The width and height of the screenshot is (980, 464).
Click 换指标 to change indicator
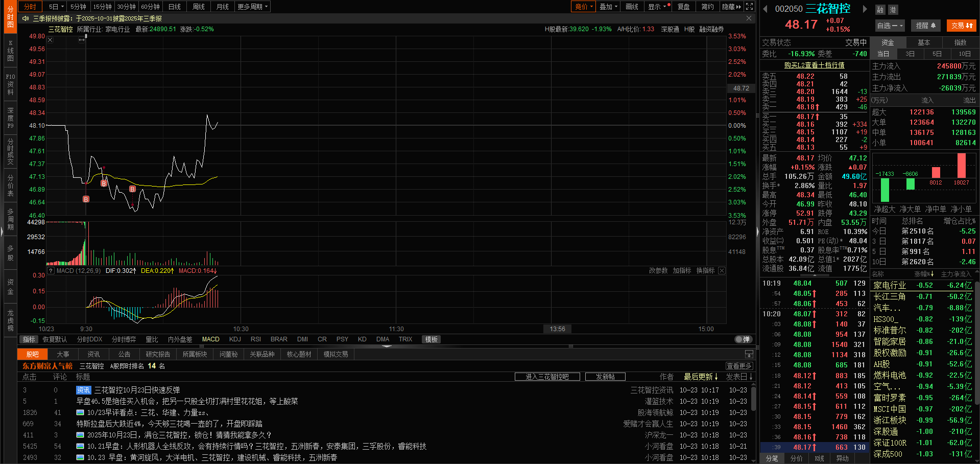706,271
